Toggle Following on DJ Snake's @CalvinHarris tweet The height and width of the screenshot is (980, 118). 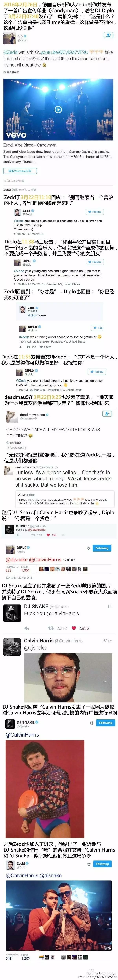[x=105, y=723]
